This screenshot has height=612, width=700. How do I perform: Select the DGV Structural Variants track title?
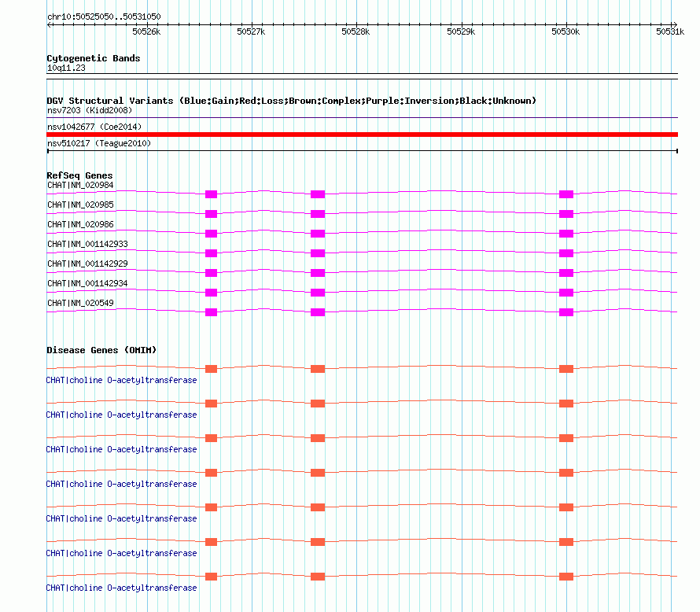(291, 101)
